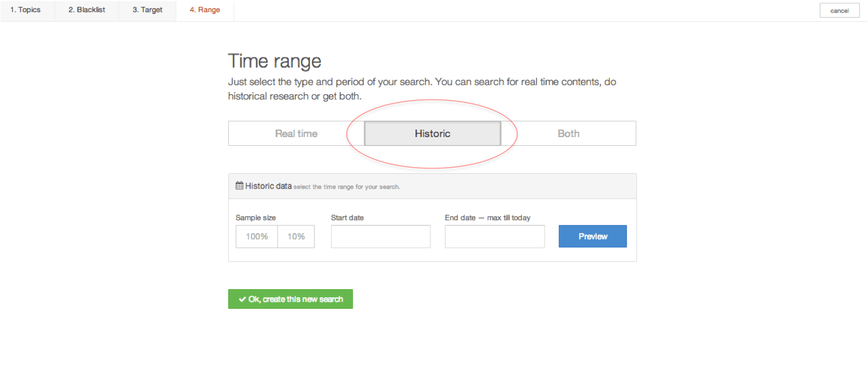Click the Sample size label
Screen dimensions: 868x388
pos(255,218)
